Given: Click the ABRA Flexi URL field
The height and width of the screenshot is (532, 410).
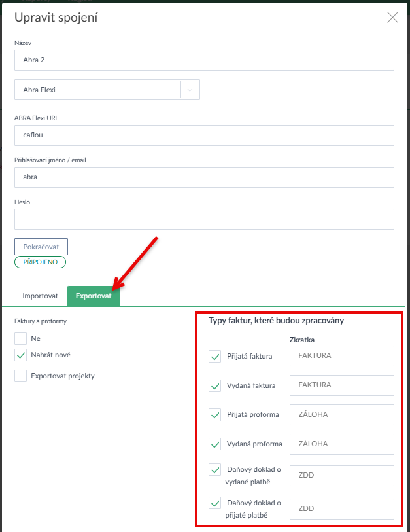Looking at the screenshot, I should coord(204,135).
